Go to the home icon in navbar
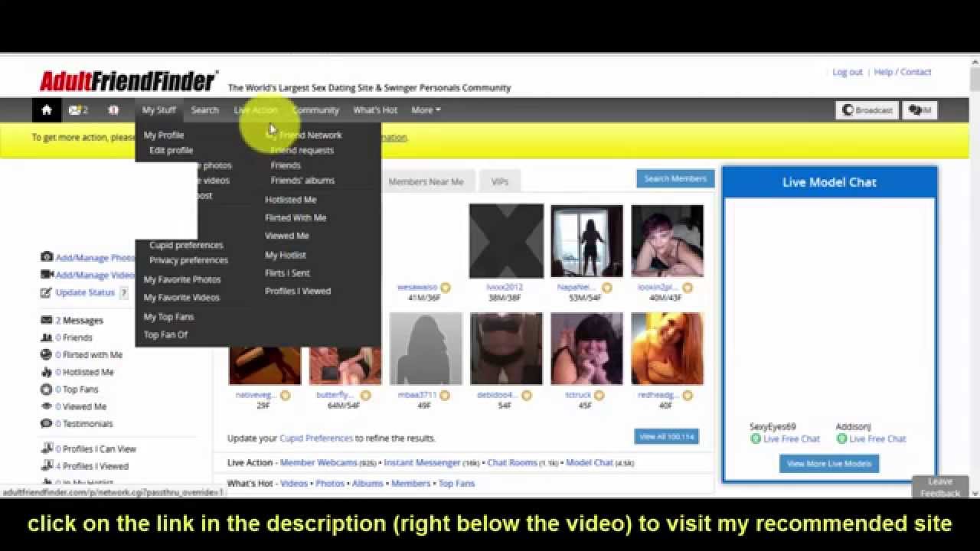Viewport: 980px width, 551px height. coord(47,110)
